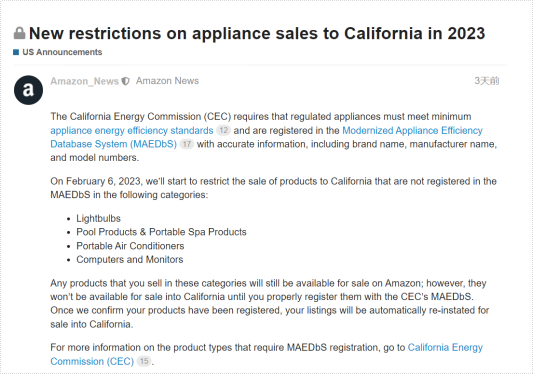This screenshot has height=374, width=534.
Task: Click the February 6, 2023 paragraph text
Action: pos(273,188)
